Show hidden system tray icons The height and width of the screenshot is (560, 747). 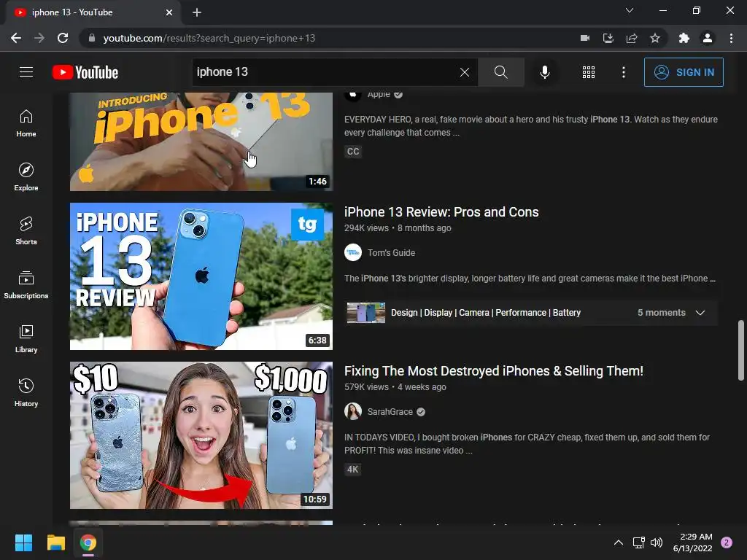(619, 542)
